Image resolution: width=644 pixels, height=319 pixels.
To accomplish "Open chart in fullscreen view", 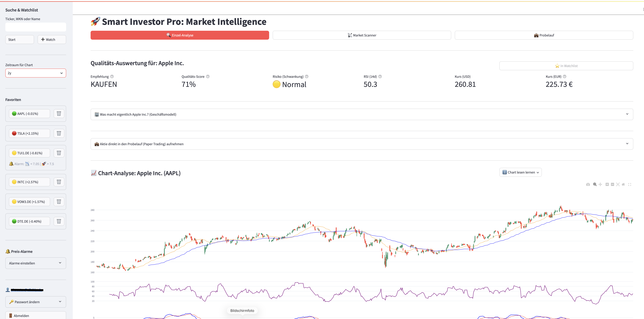I will (x=630, y=184).
